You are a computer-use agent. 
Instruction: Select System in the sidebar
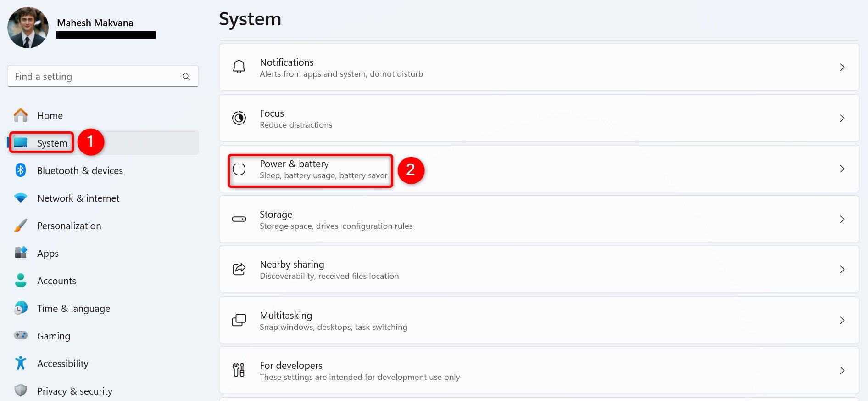103,143
